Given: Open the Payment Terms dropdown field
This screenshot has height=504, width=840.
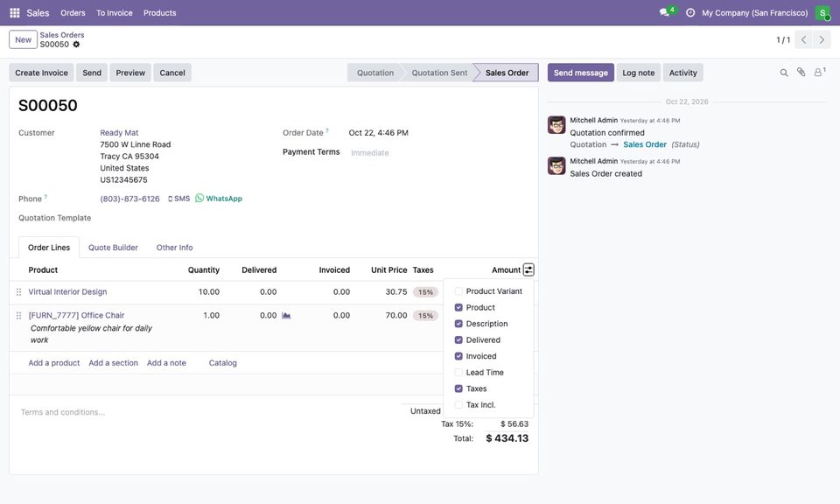Looking at the screenshot, I should 438,152.
